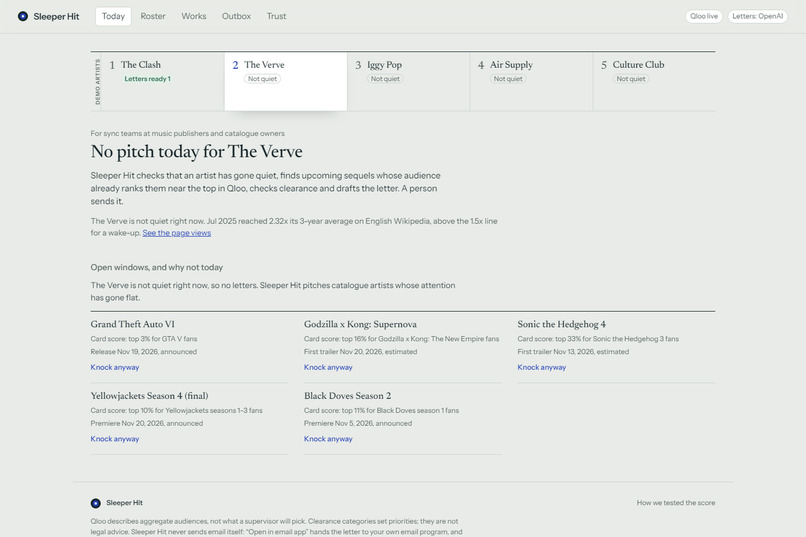Open the How we tested the score link
The height and width of the screenshot is (537, 806).
pos(676,503)
